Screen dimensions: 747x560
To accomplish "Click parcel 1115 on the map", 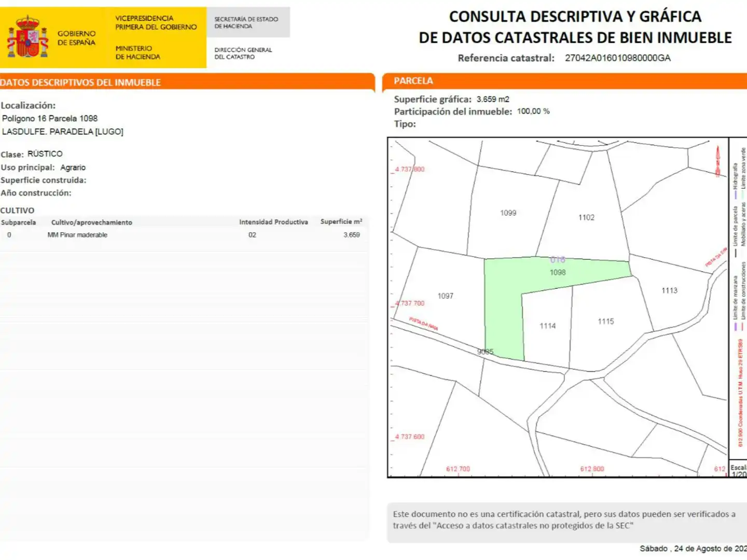I will (605, 321).
